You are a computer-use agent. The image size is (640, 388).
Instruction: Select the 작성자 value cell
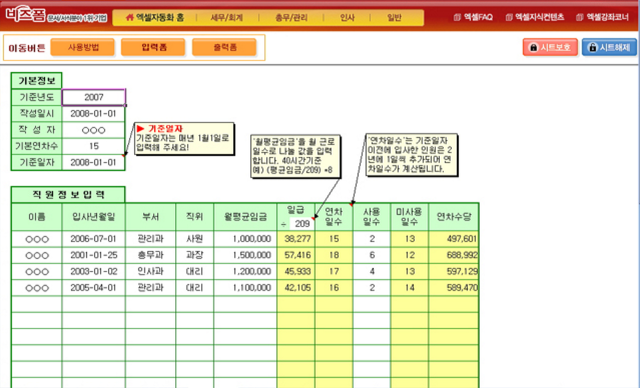[94, 130]
